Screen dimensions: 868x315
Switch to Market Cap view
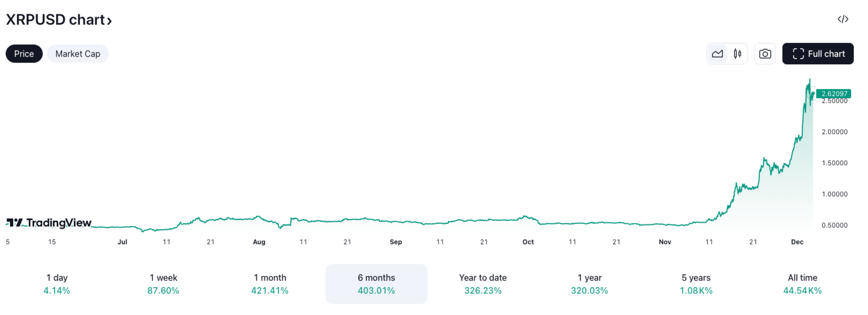pyautogui.click(x=78, y=54)
